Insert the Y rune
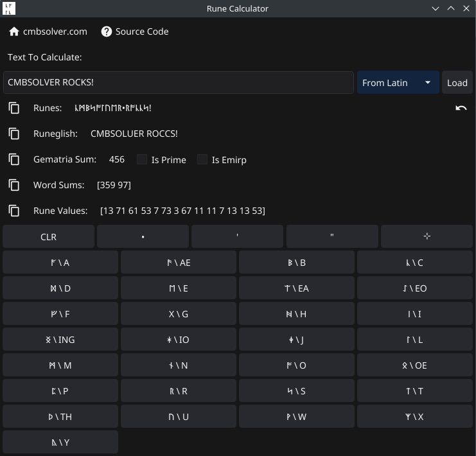This screenshot has width=476, height=456. coord(60,443)
